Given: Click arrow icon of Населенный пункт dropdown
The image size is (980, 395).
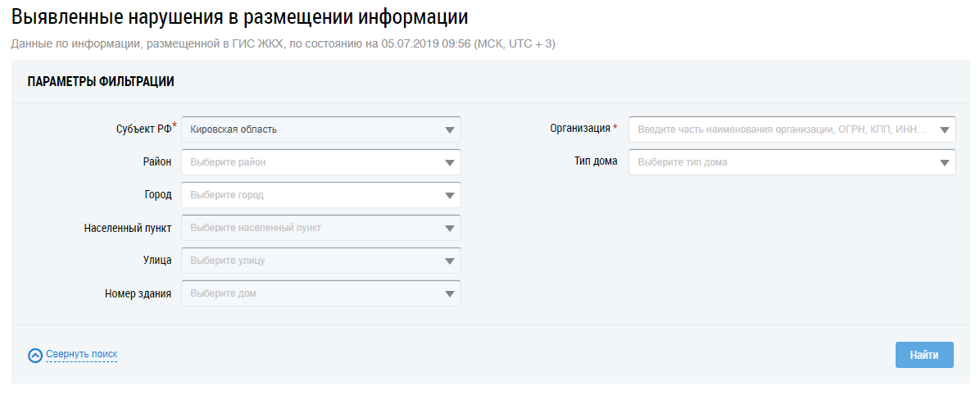Looking at the screenshot, I should pyautogui.click(x=449, y=228).
